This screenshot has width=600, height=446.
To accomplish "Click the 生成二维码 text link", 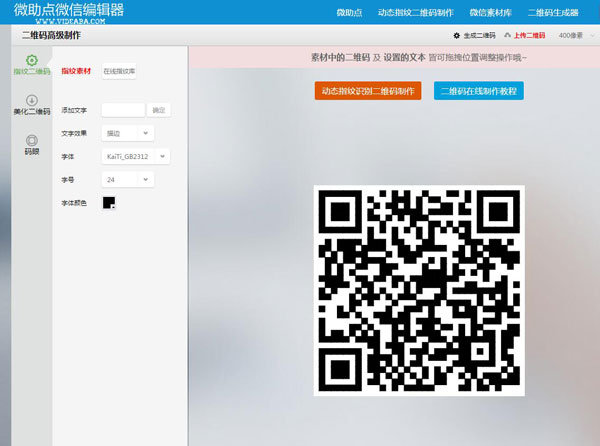I will tap(479, 36).
